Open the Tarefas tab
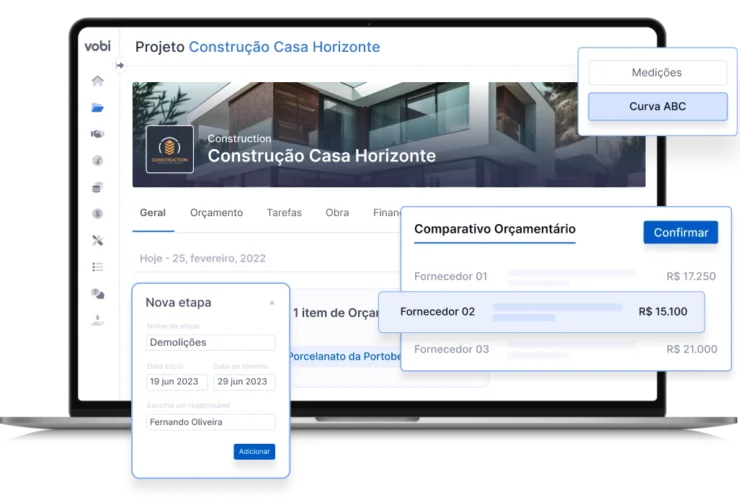This screenshot has height=500, width=740. click(x=284, y=213)
